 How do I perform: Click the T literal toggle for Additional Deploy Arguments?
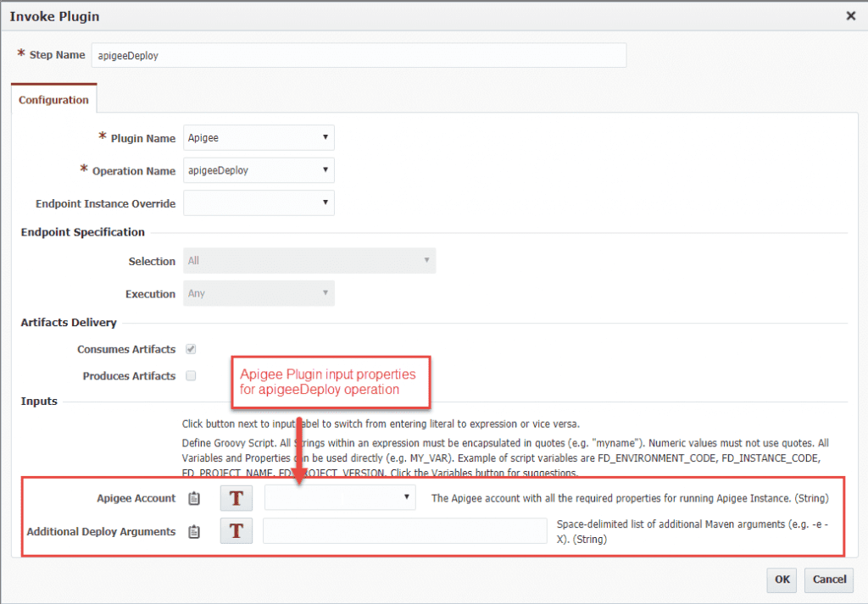[235, 531]
